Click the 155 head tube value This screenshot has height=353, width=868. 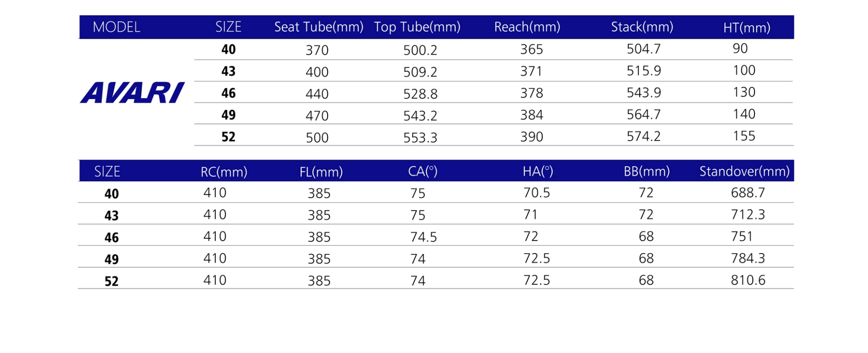tap(744, 136)
